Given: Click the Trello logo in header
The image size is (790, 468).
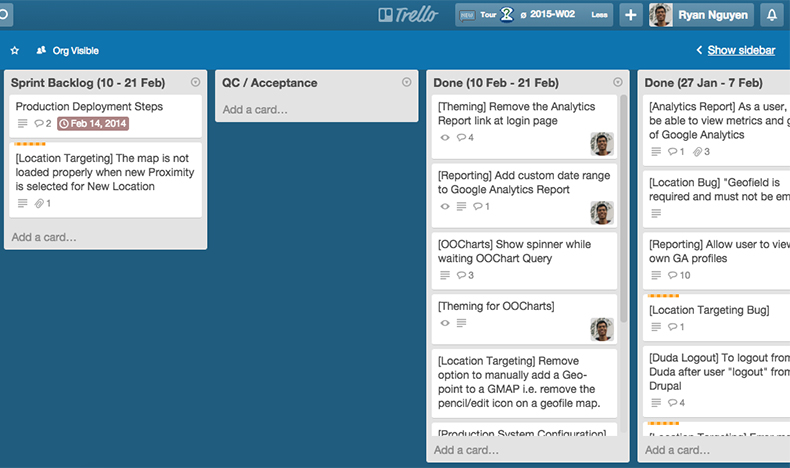Looking at the screenshot, I should pyautogui.click(x=408, y=15).
